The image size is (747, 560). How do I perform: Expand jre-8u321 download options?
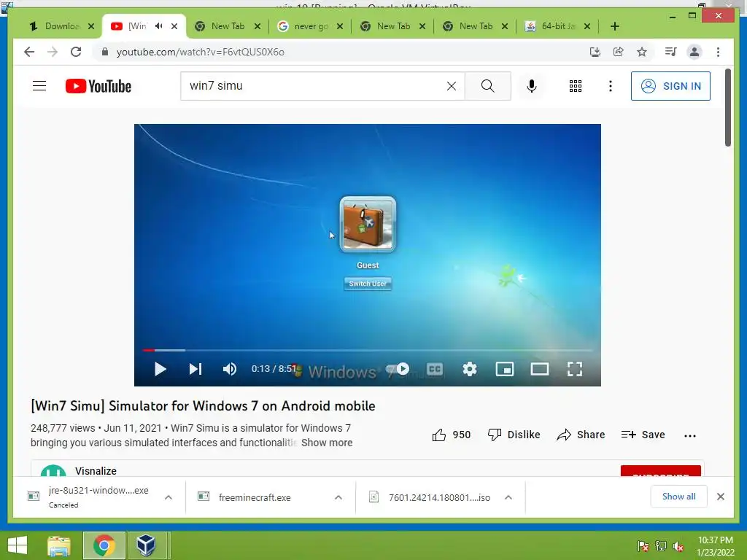coord(169,497)
